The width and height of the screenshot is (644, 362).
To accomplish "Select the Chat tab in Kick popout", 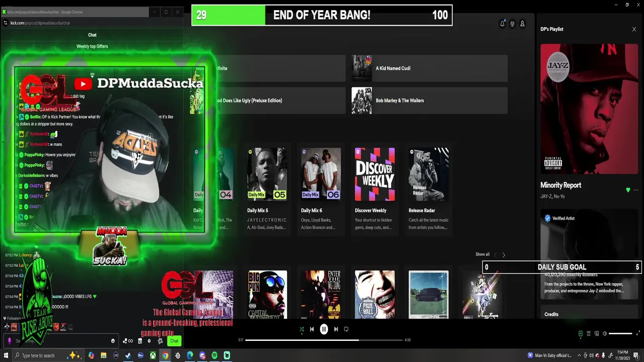I will click(x=92, y=35).
